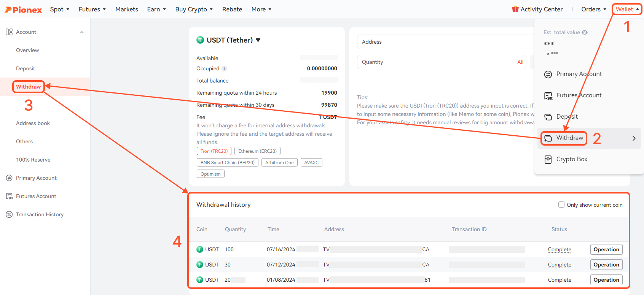Click Transaction History percent icon

coord(9,214)
